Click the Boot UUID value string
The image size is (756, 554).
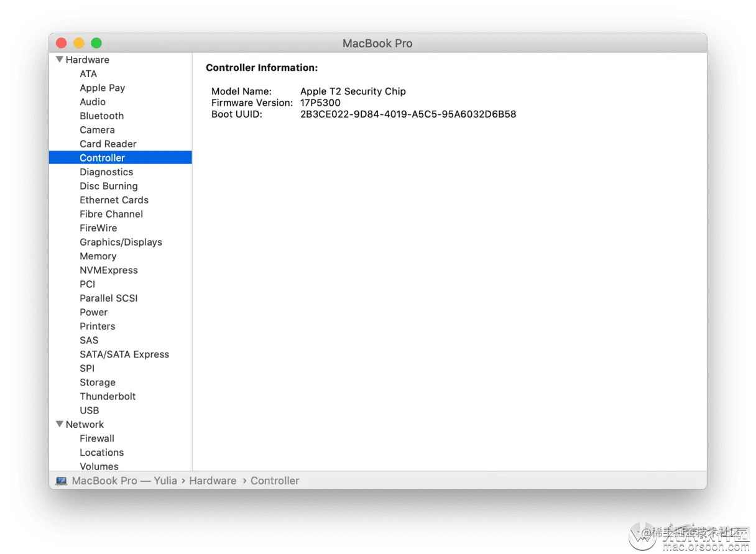[408, 114]
